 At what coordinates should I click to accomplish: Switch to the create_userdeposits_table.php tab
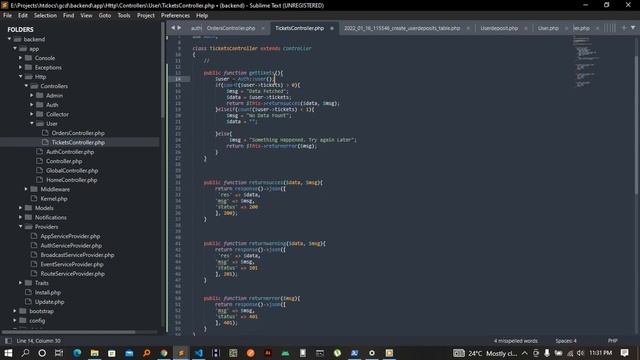tap(402, 28)
